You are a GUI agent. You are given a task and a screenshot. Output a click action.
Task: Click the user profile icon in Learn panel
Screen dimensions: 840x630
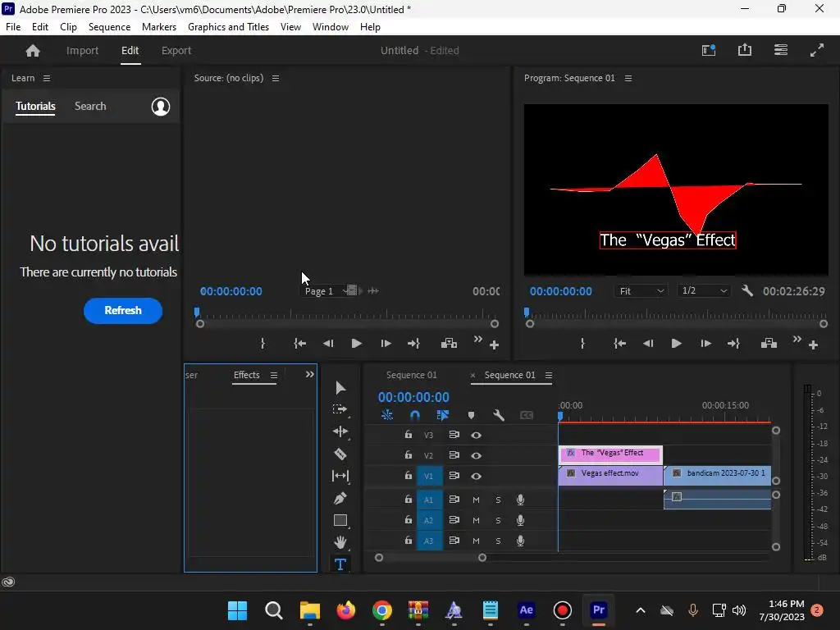point(161,107)
